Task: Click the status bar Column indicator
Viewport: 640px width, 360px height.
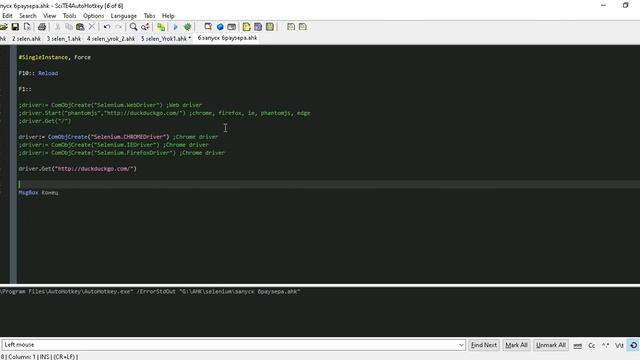Action: (21, 357)
